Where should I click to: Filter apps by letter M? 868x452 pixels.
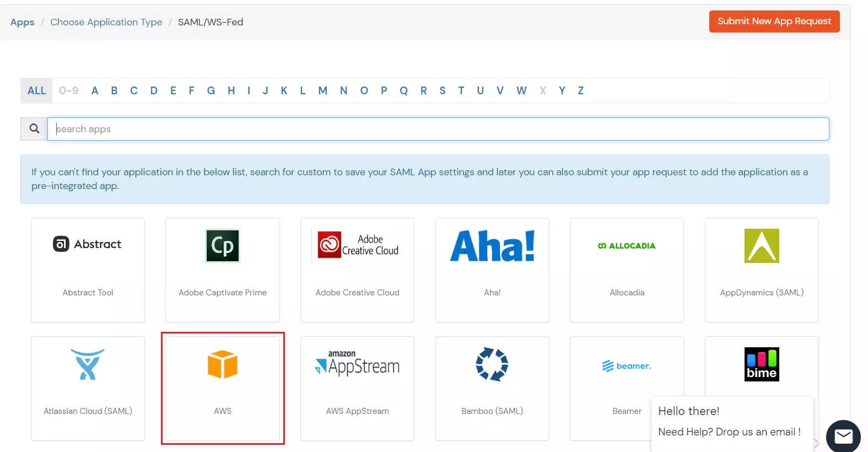323,90
